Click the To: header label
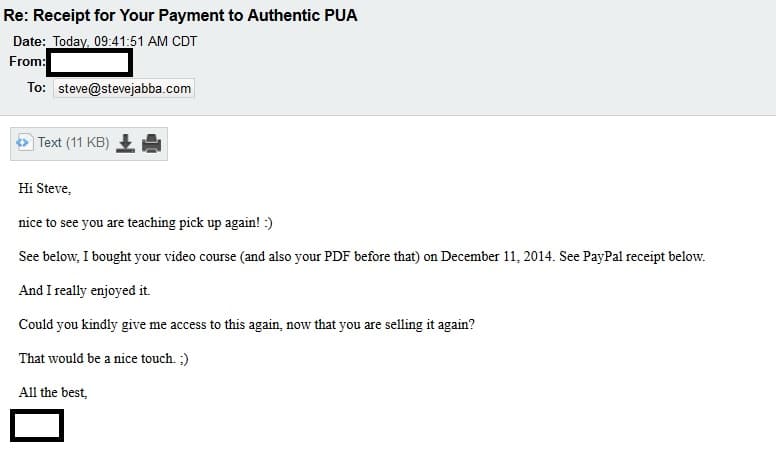 click(x=37, y=88)
